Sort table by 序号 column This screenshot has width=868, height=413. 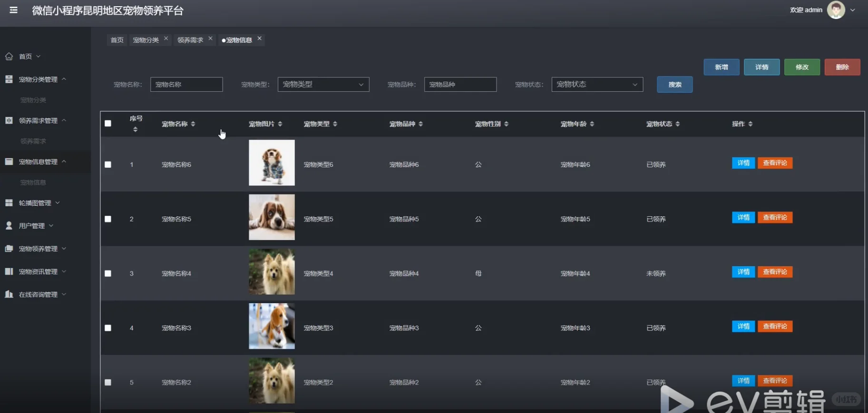click(136, 129)
